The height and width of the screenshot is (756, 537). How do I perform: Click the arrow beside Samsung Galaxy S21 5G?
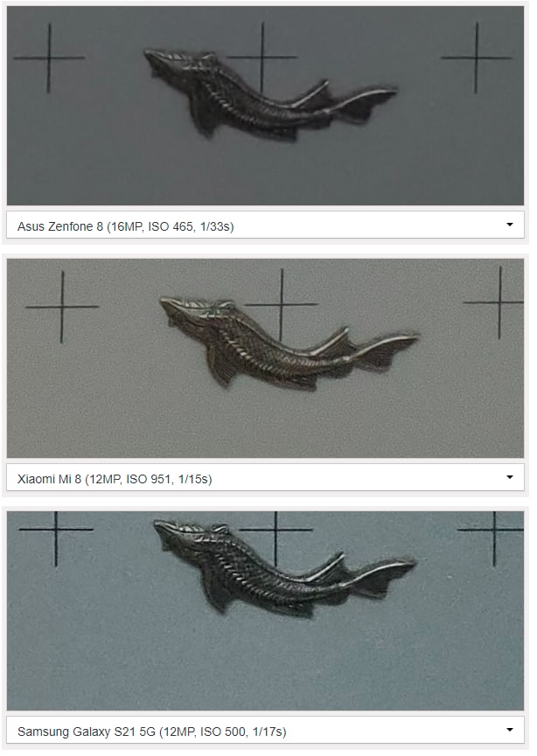click(x=510, y=730)
